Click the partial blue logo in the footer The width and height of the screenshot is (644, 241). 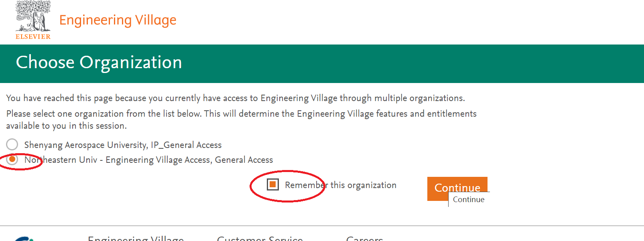click(x=25, y=239)
